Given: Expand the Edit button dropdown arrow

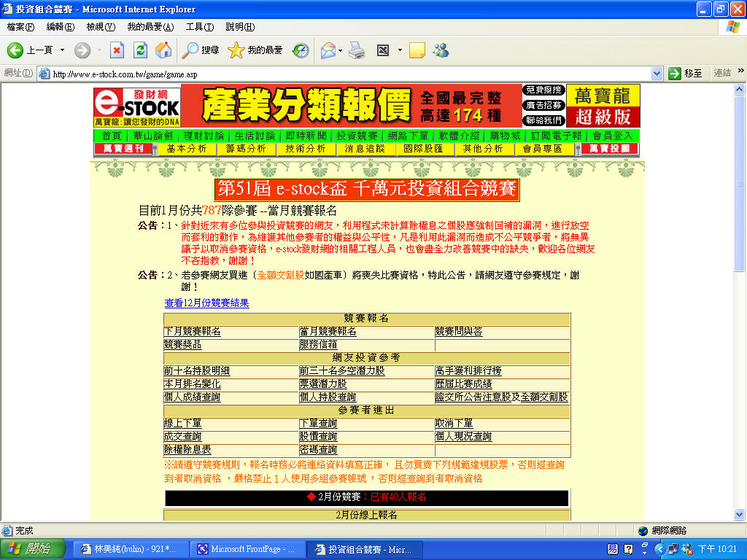Looking at the screenshot, I should [399, 50].
